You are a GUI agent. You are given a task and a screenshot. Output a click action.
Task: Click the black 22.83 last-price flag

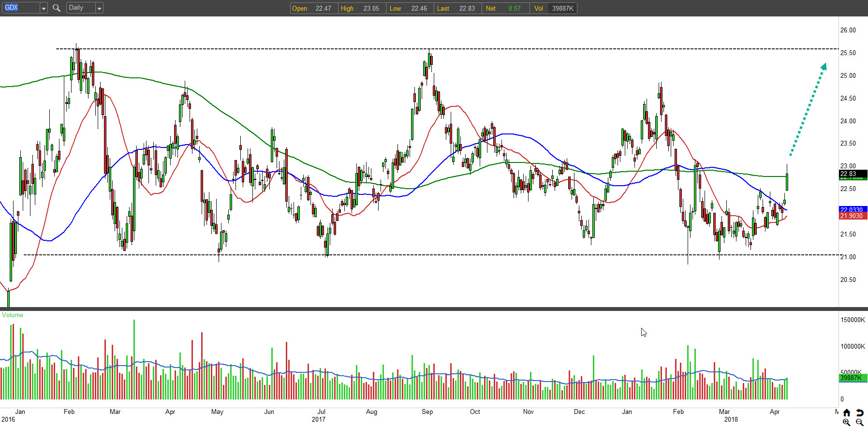tap(853, 174)
